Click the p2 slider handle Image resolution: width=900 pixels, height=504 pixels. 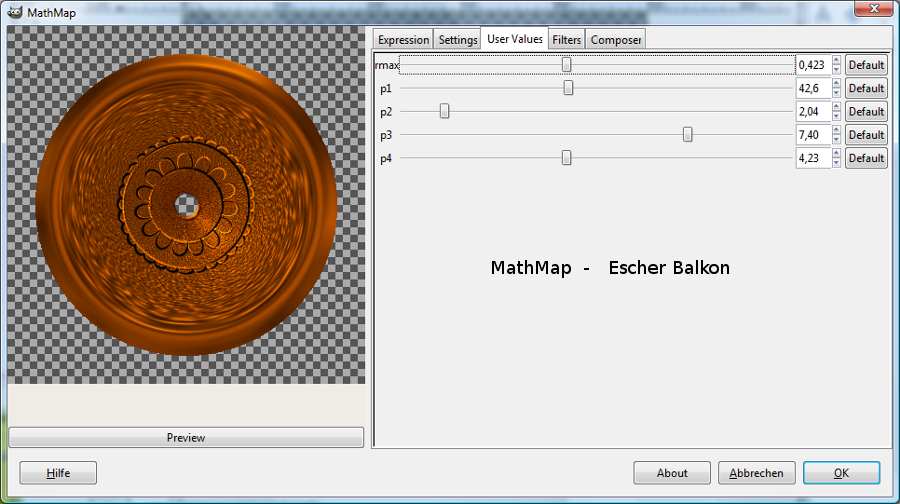(x=445, y=111)
